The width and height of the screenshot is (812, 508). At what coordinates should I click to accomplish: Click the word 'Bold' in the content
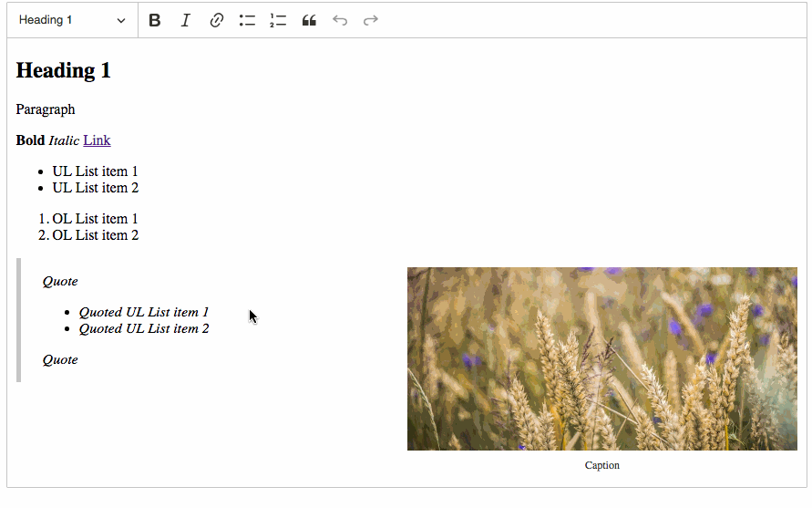(x=30, y=140)
